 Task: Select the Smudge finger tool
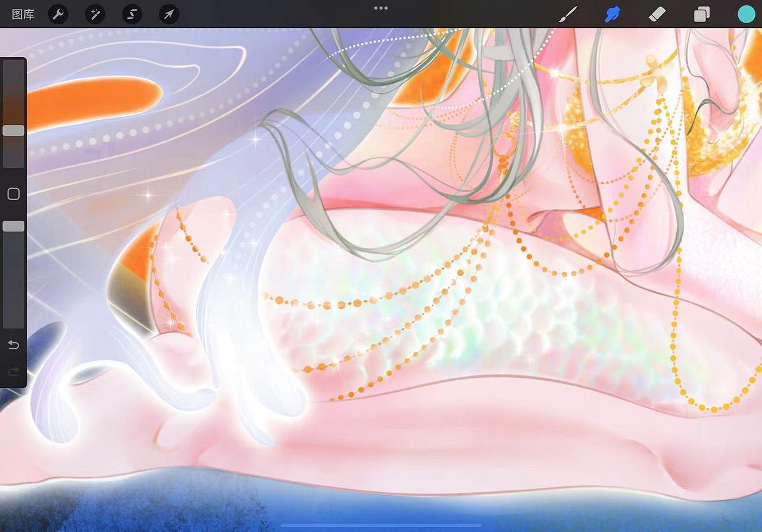[x=612, y=14]
